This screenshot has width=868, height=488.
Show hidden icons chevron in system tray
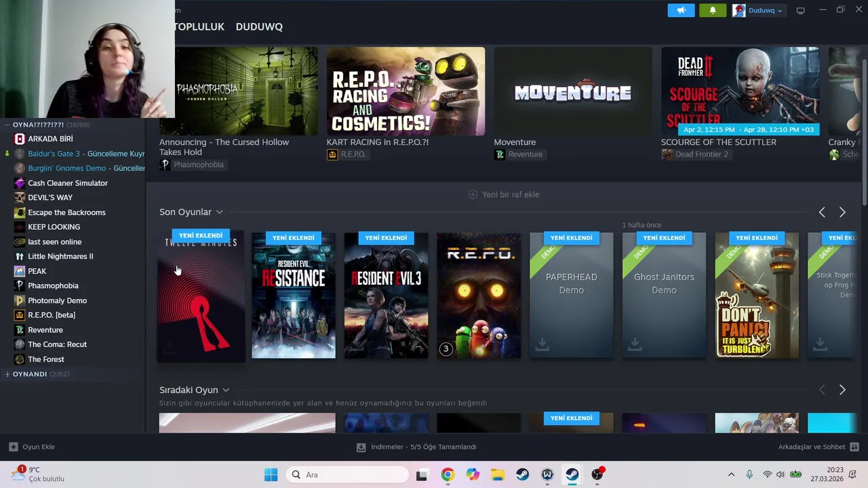[x=731, y=474]
